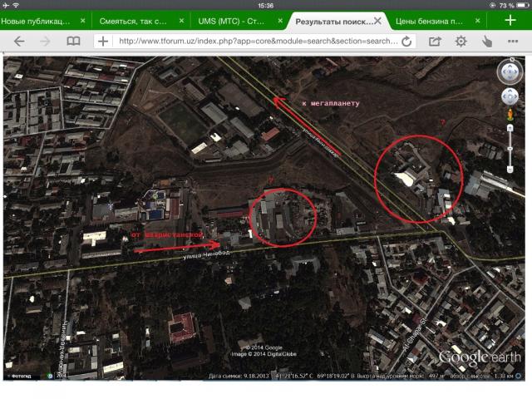Enter fullscreen with the diagonal arrows icon
532x399 pixels.
[512, 41]
